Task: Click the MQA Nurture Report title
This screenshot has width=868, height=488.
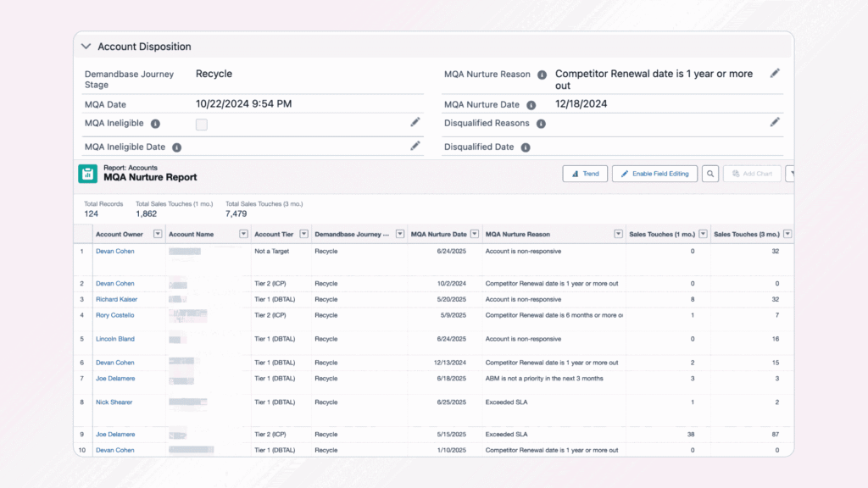Action: tap(149, 179)
